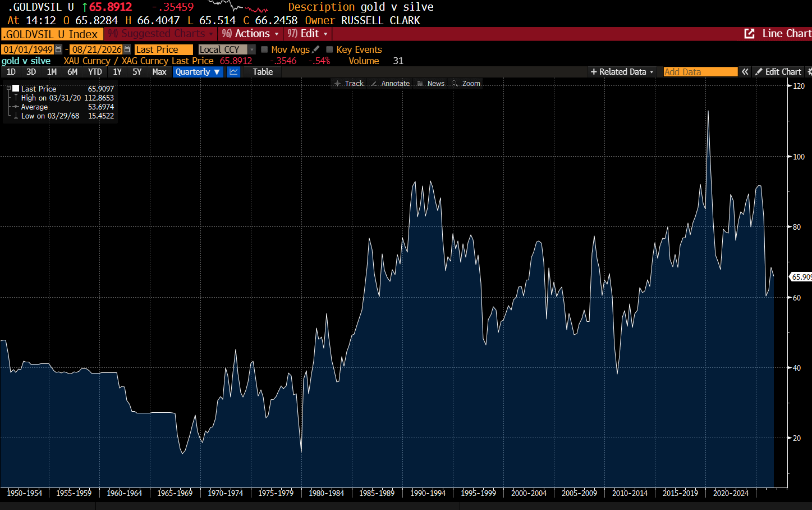Click the Last Price white color swatch

(16, 89)
